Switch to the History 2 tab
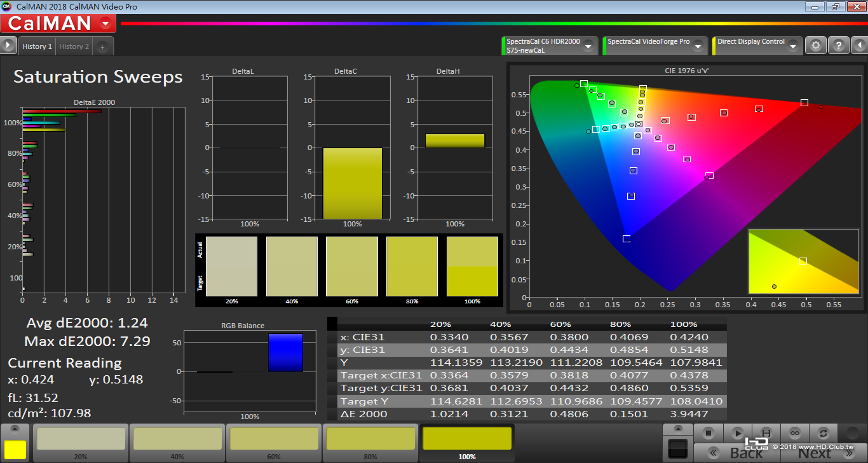 74,46
